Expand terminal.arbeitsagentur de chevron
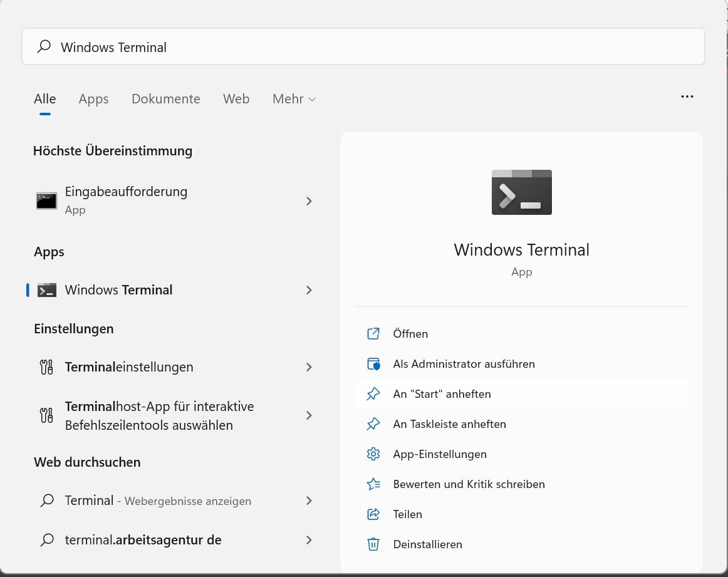 coord(309,540)
